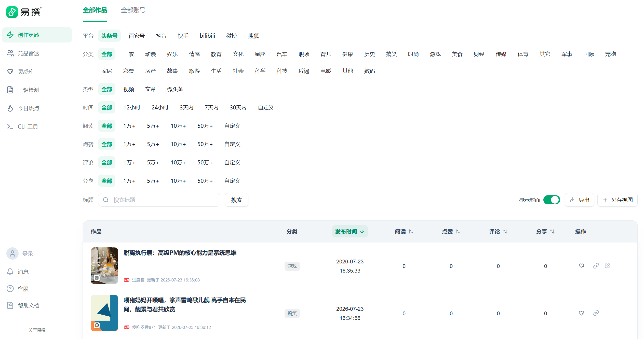Select 24小时 time filter

pos(160,108)
